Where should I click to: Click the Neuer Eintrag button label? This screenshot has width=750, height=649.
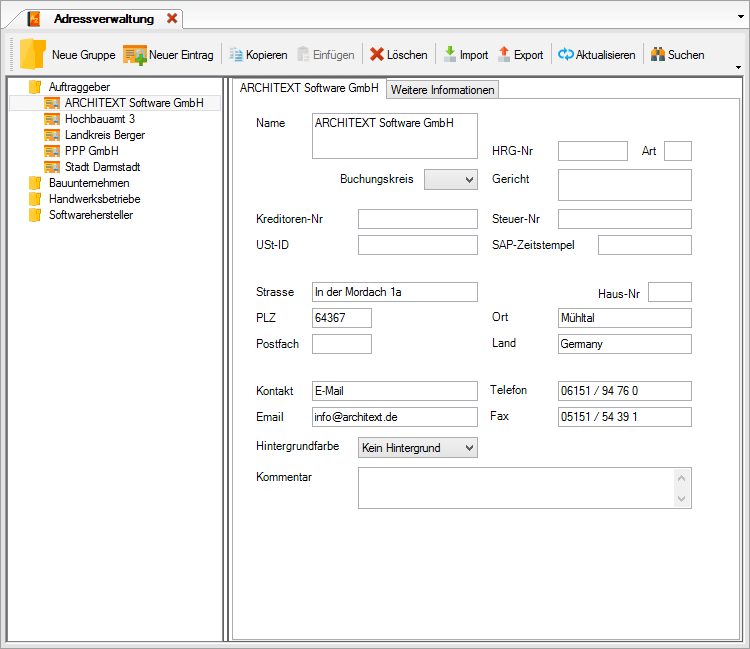(181, 55)
